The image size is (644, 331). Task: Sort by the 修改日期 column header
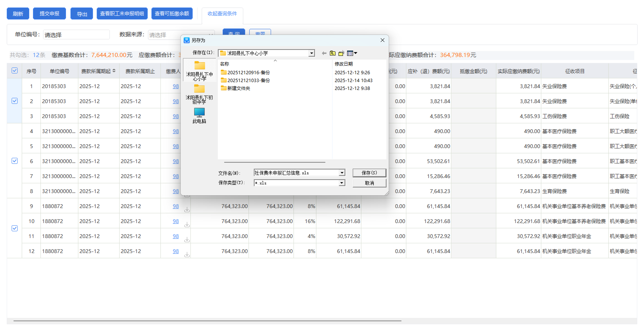(344, 64)
